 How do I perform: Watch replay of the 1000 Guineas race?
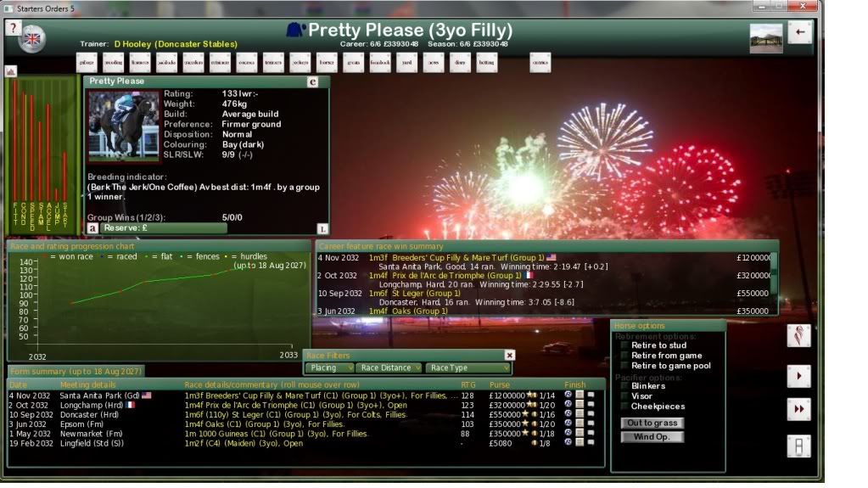click(568, 433)
